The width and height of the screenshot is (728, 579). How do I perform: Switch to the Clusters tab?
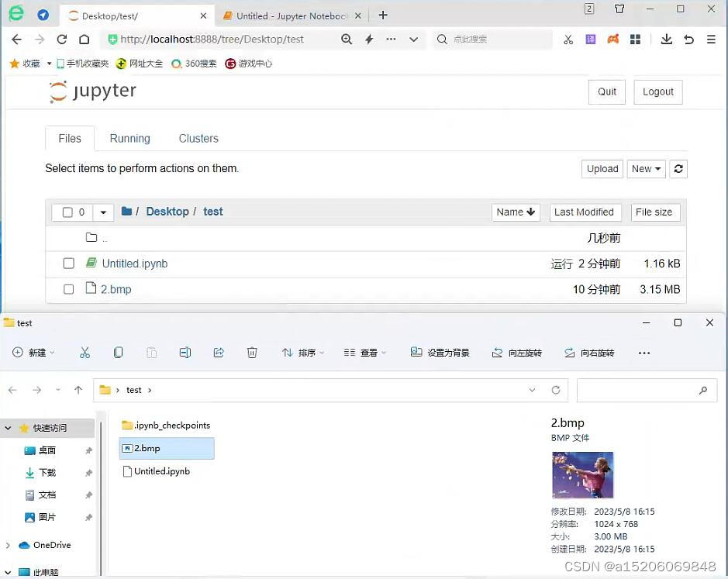pos(198,139)
